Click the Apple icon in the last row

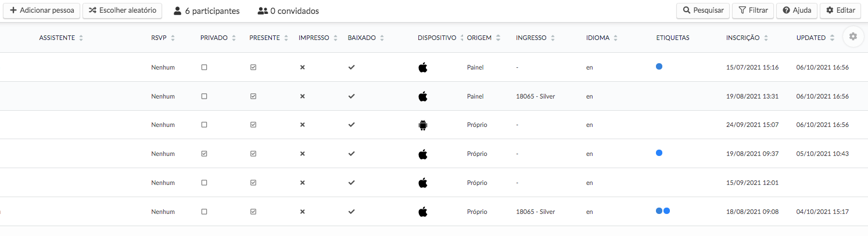coord(423,212)
